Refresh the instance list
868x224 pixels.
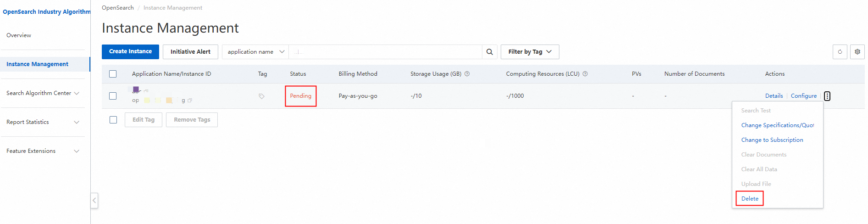pyautogui.click(x=840, y=52)
